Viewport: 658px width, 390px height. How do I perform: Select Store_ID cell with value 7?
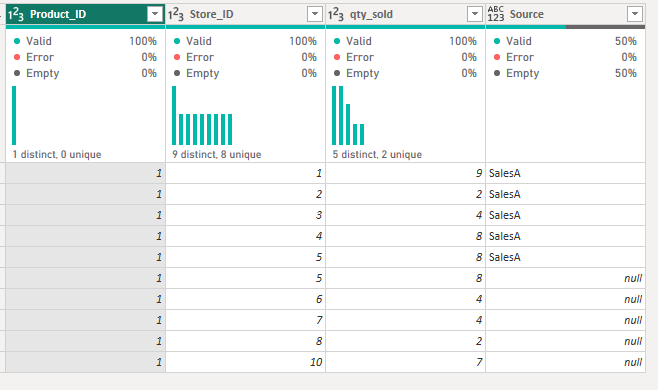click(x=245, y=320)
